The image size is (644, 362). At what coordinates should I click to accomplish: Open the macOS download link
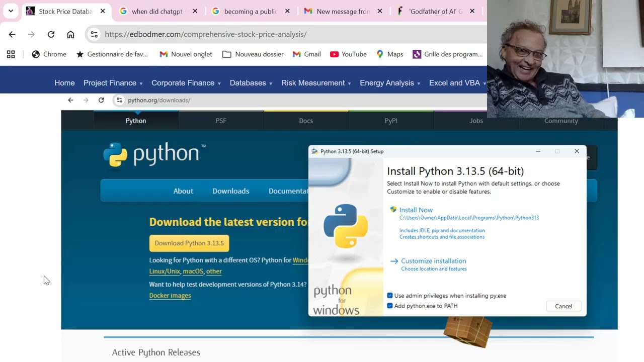pos(193,271)
